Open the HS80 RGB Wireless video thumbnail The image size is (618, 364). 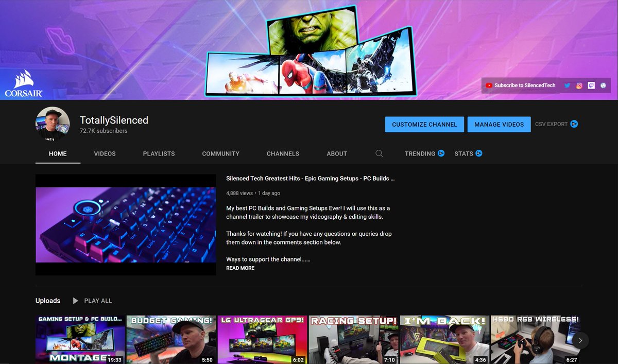pos(536,340)
